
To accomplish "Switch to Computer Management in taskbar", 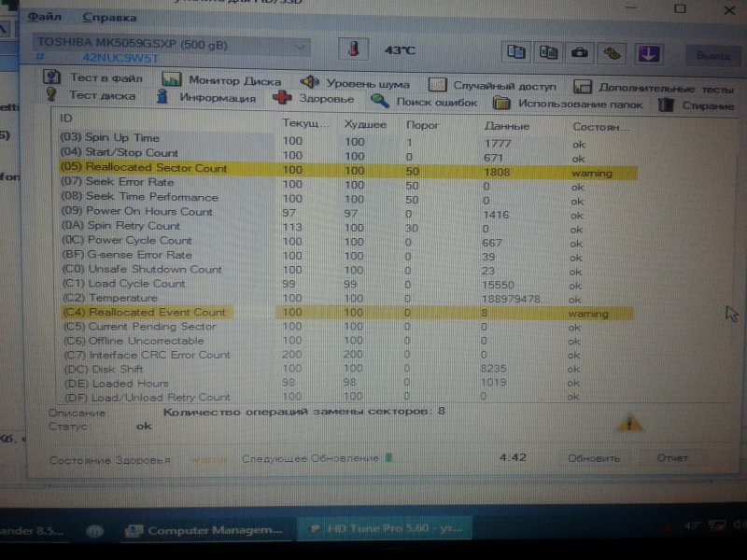I will [204, 530].
